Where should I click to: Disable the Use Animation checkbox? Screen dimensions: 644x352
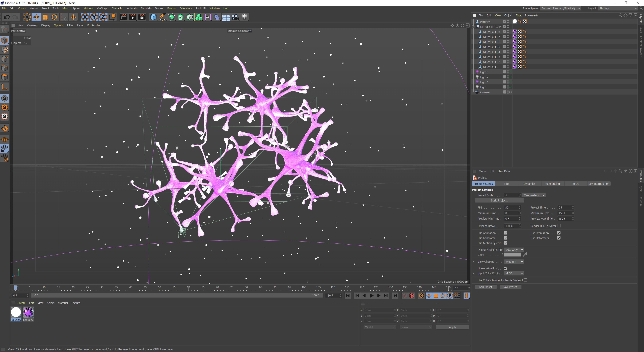505,233
